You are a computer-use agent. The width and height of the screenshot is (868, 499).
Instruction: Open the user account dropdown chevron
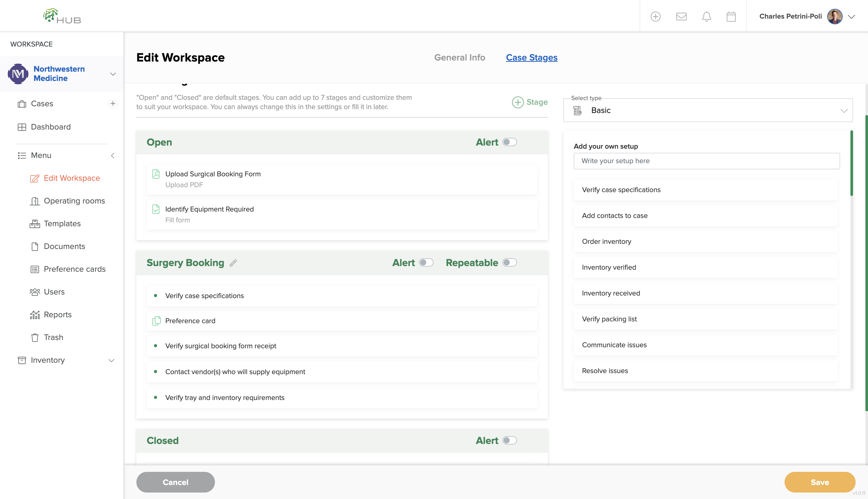coord(851,17)
